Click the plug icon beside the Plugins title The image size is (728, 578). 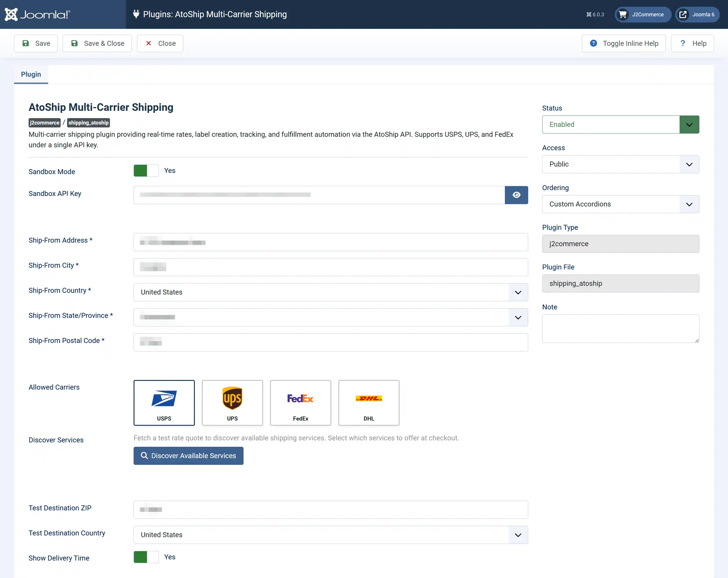(136, 14)
